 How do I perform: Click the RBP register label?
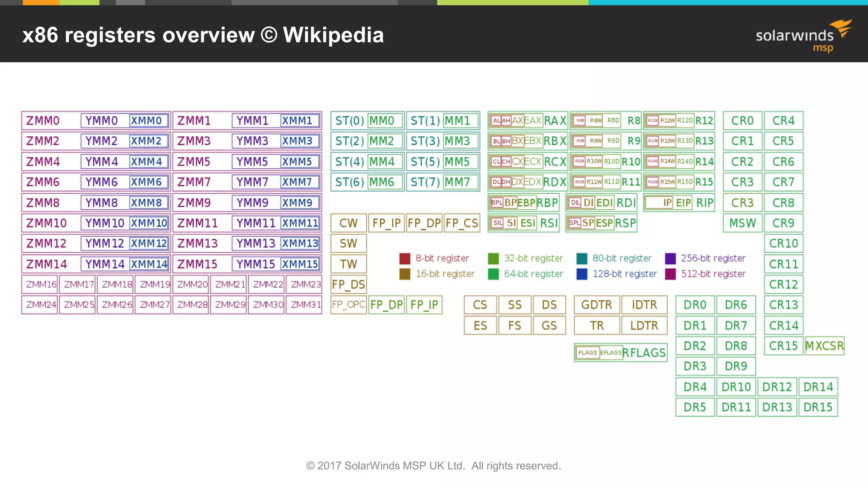(547, 203)
